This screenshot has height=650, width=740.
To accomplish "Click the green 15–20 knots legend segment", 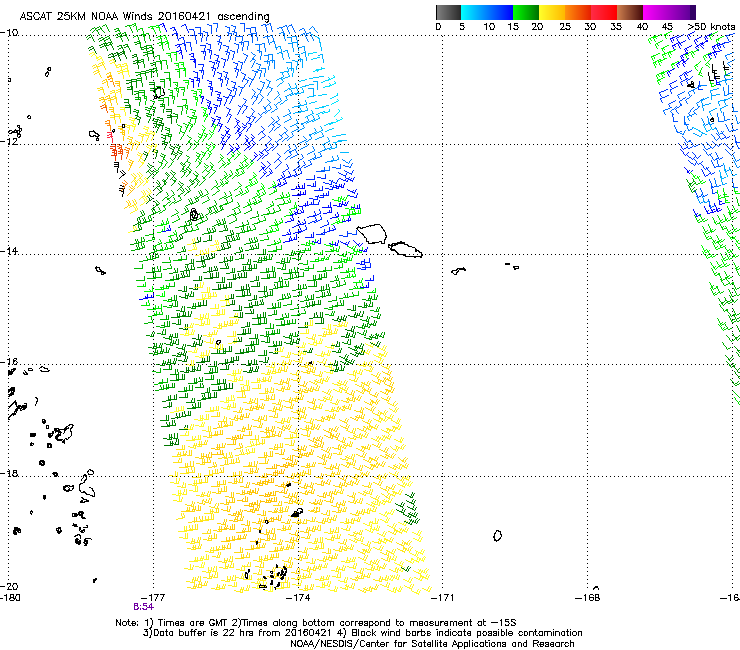I will coord(526,12).
